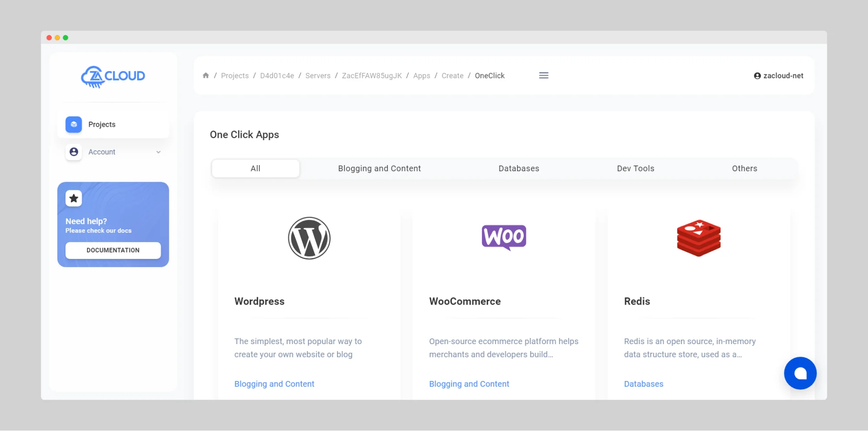The width and height of the screenshot is (868, 431).
Task: Open the Documentation page
Action: point(112,250)
